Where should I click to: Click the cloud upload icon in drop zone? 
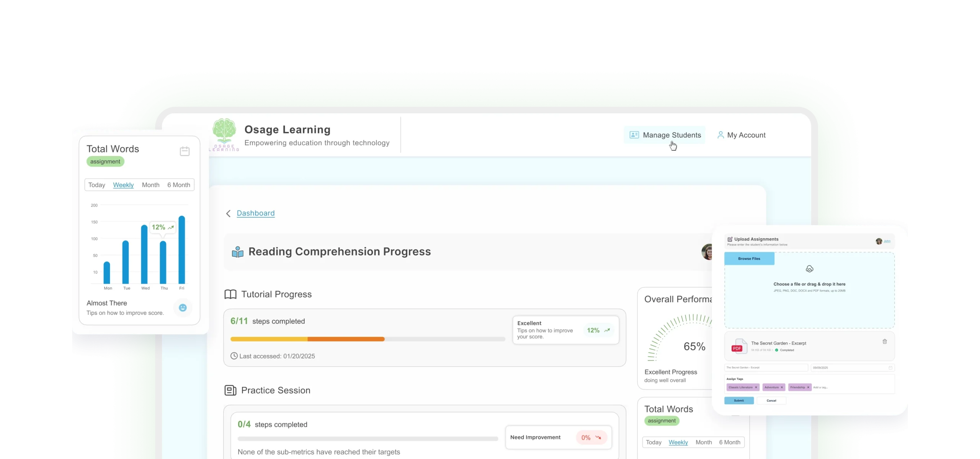(809, 269)
